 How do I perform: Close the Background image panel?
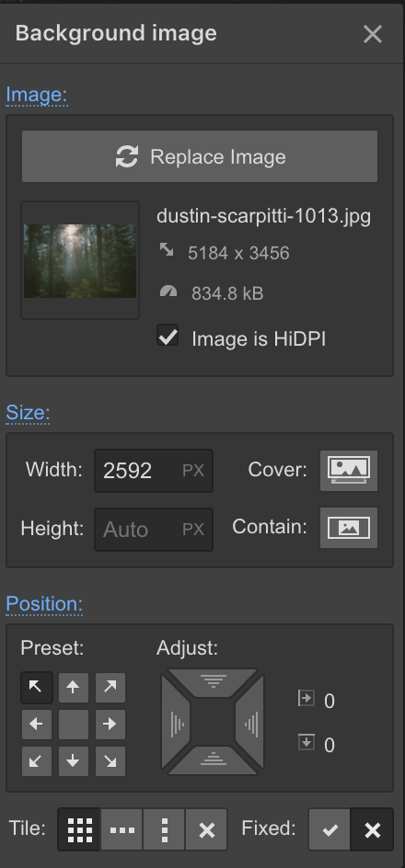373,34
